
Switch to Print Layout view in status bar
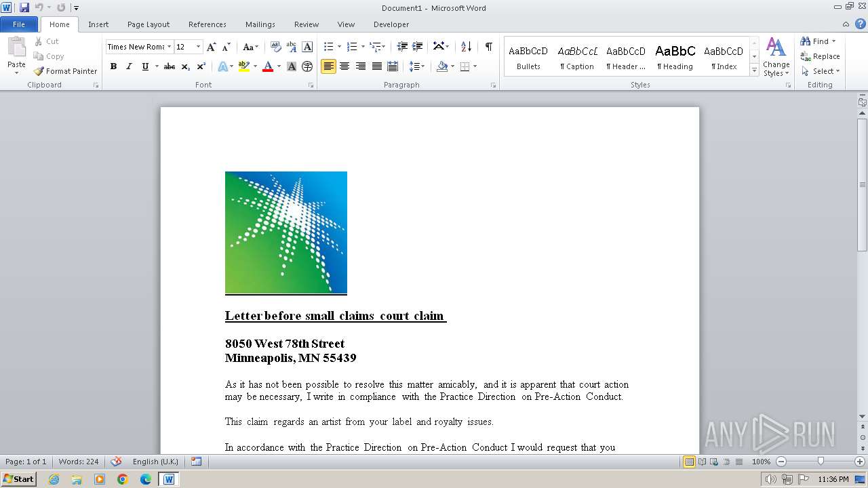[x=689, y=462]
